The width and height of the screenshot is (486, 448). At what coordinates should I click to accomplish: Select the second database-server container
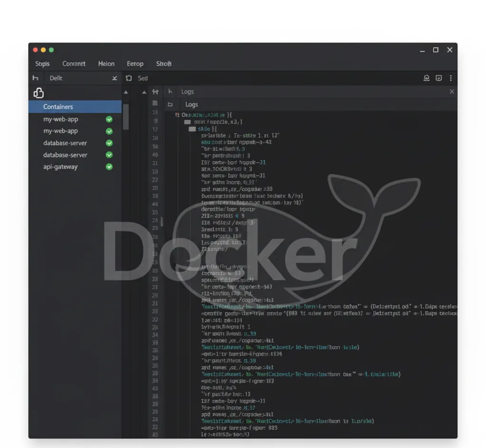(x=65, y=155)
